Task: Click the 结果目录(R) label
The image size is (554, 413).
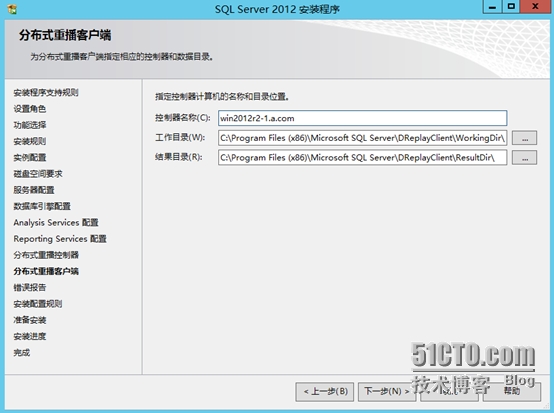Action: click(179, 157)
